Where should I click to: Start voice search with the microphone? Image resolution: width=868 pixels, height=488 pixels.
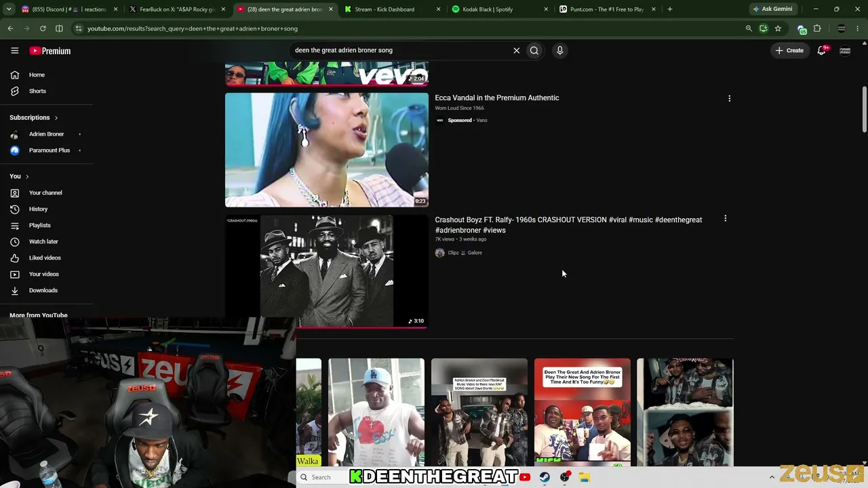point(559,50)
